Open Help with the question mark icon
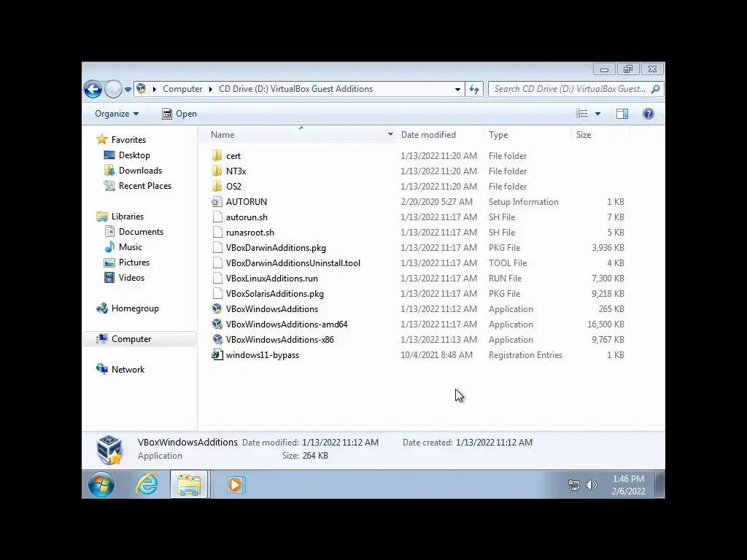 pyautogui.click(x=649, y=114)
